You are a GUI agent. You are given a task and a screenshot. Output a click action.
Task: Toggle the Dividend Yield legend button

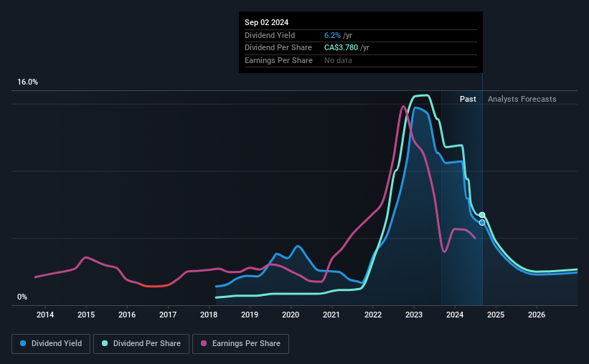click(51, 344)
